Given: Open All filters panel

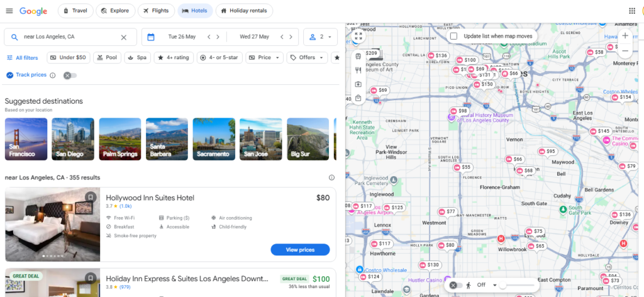Looking at the screenshot, I should click(23, 58).
